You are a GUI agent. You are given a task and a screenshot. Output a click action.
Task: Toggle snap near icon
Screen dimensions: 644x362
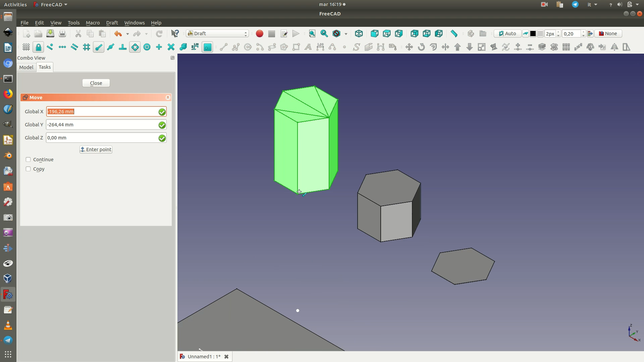(x=50, y=47)
